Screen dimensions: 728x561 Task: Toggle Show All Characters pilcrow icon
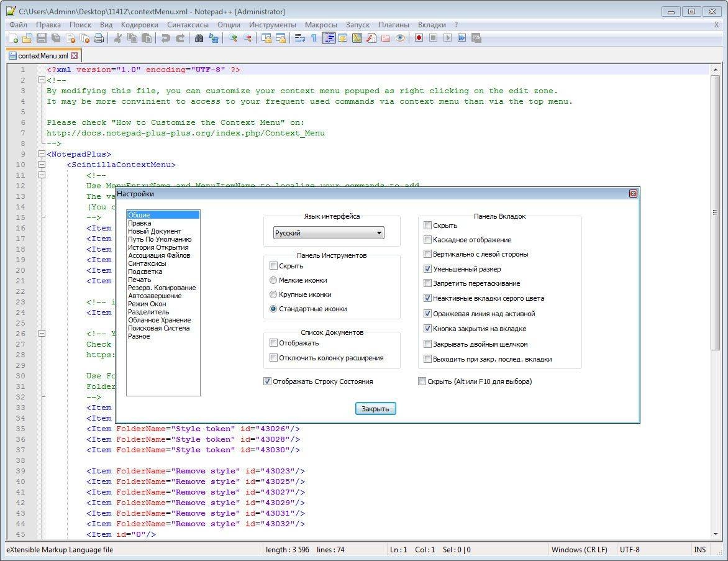314,38
